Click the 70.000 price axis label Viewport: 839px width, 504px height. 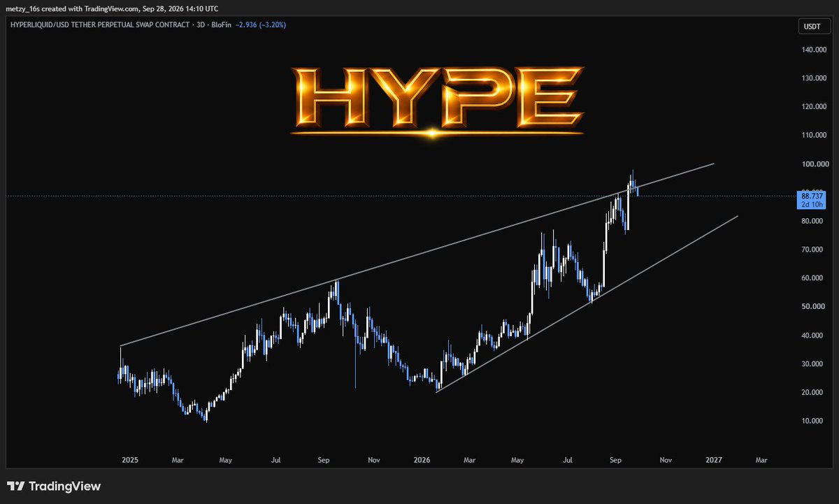[811, 250]
